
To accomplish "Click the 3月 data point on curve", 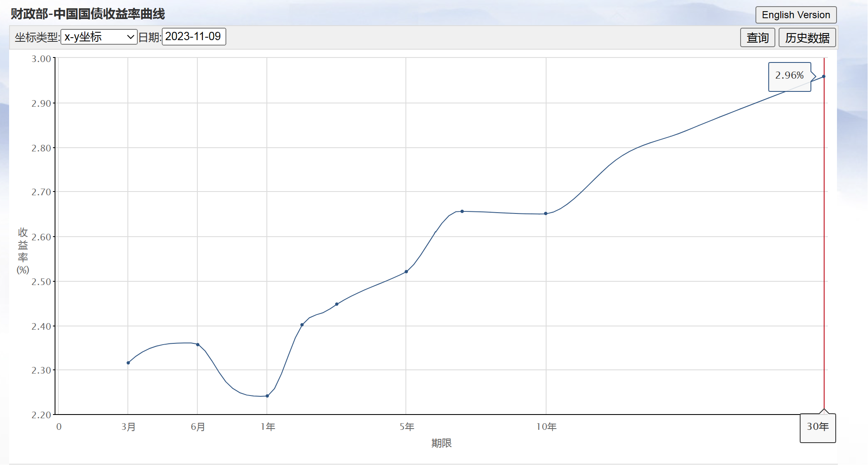I will point(128,363).
